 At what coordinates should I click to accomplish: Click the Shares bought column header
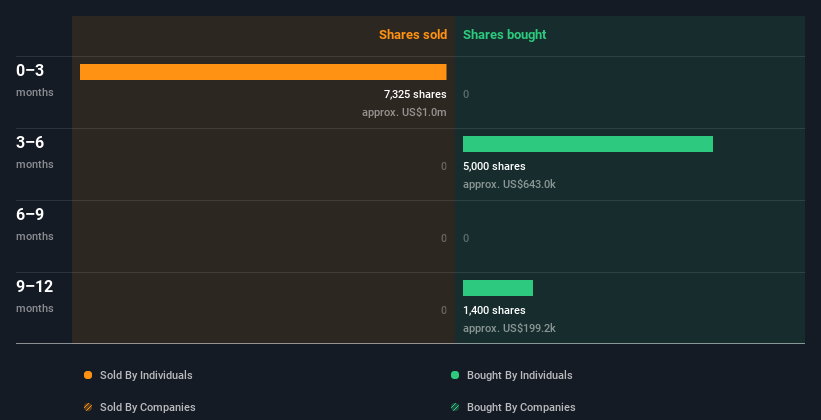coord(504,35)
